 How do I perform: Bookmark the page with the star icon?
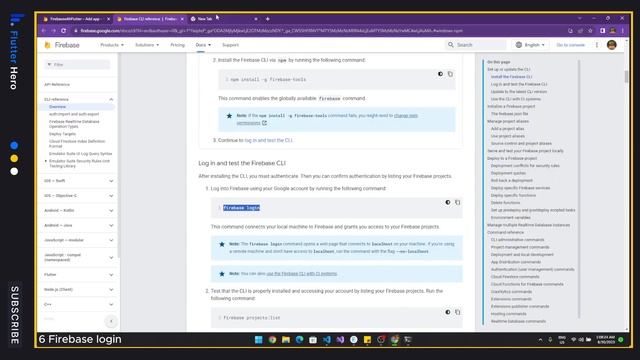point(590,31)
